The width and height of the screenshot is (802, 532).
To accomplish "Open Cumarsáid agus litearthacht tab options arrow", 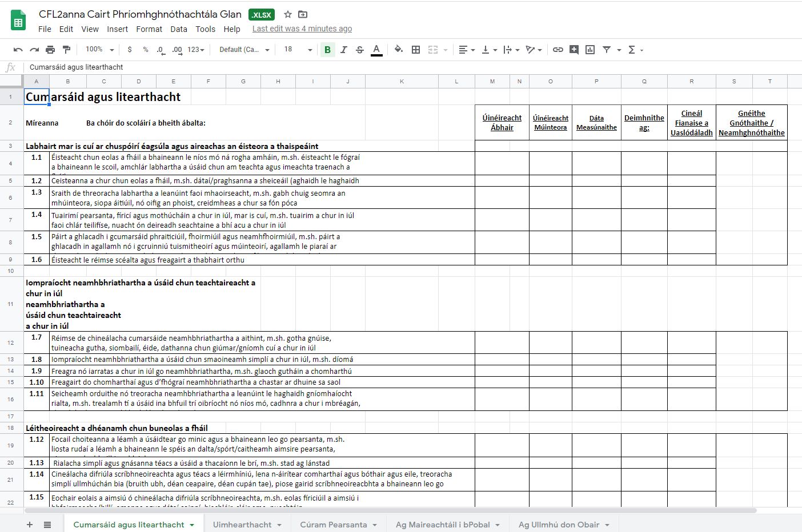I will 192,525.
